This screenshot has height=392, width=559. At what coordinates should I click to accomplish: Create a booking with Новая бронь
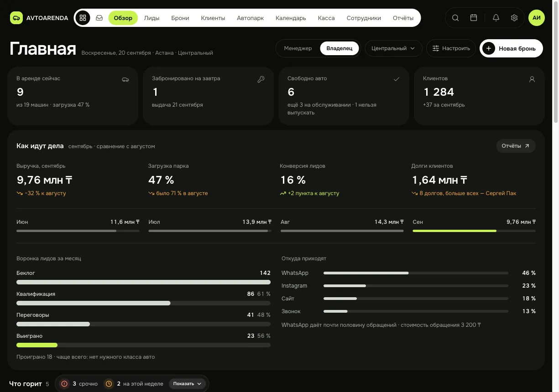click(x=511, y=48)
